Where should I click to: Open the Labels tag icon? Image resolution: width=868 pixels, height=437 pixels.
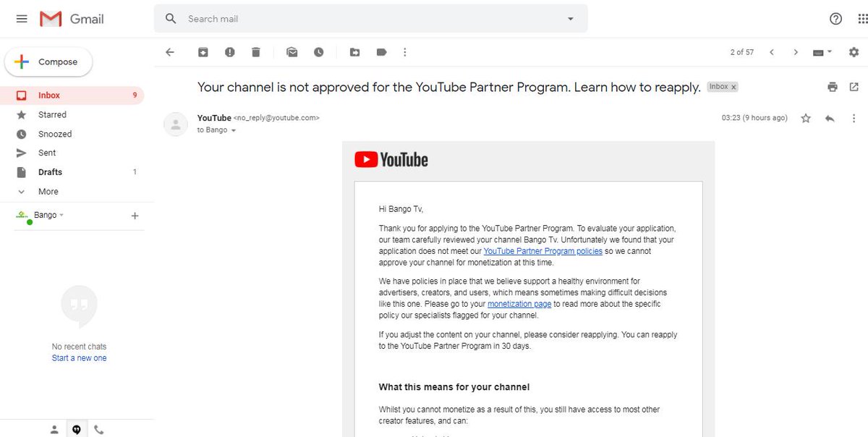coord(381,52)
